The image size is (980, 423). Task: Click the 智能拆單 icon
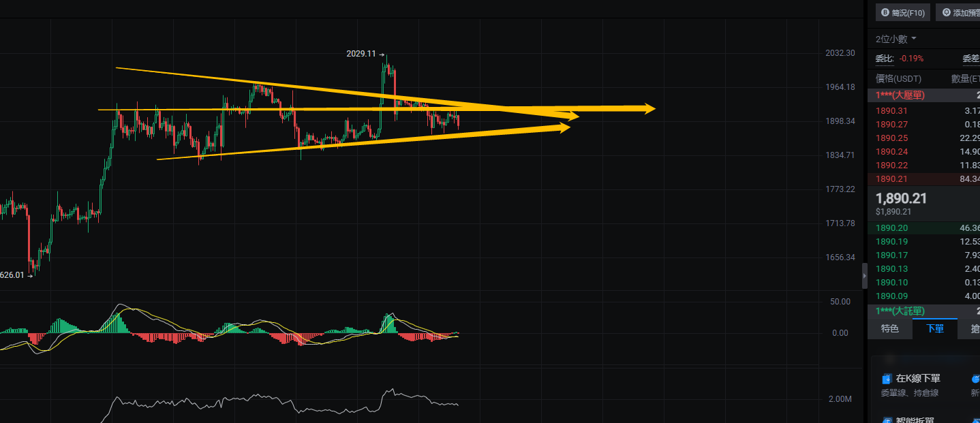pyautogui.click(x=887, y=421)
